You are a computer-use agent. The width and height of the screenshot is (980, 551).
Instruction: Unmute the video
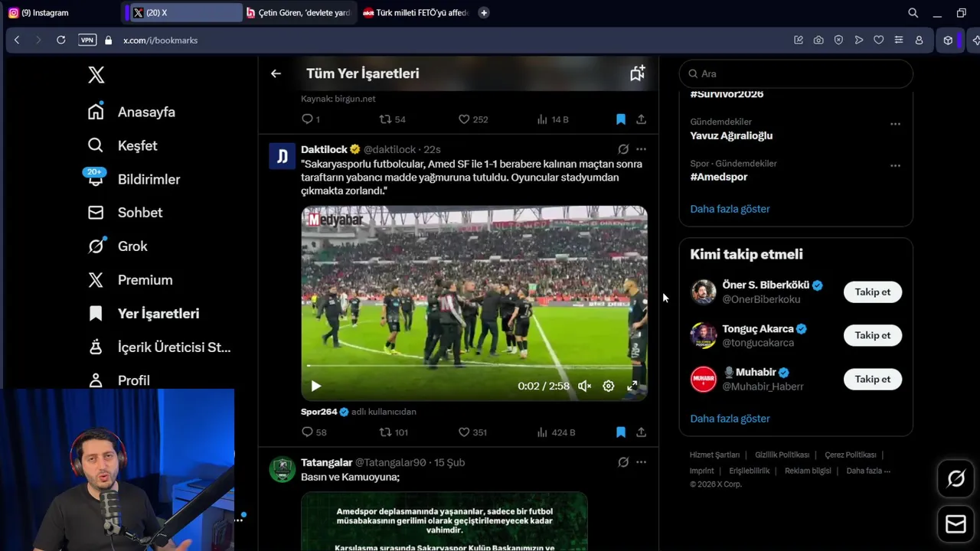pos(584,386)
